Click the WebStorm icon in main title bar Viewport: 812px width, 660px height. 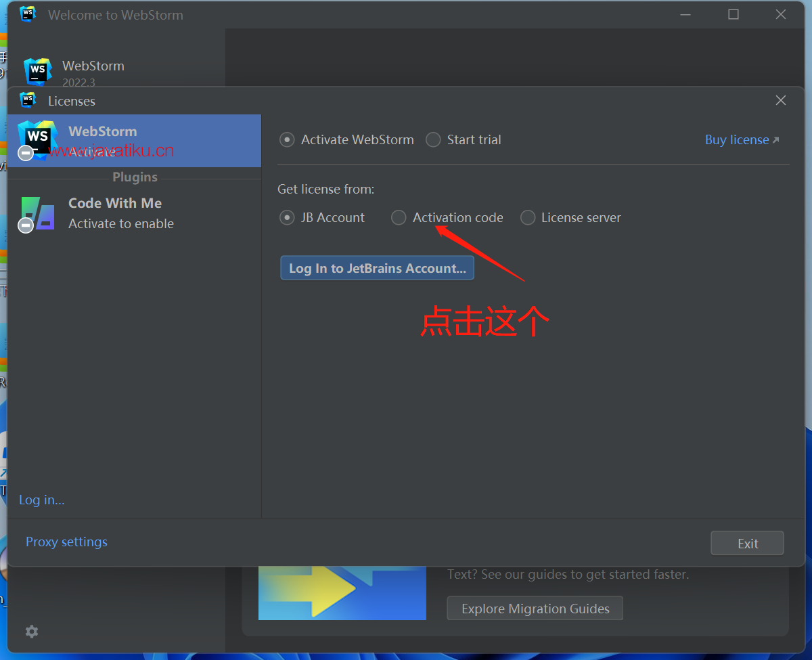click(28, 14)
